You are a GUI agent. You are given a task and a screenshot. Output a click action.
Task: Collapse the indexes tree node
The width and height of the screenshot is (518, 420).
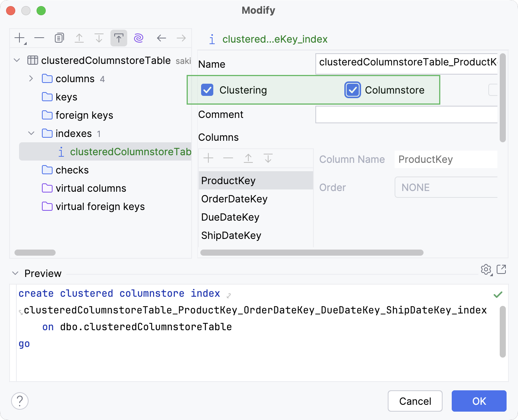(x=31, y=133)
